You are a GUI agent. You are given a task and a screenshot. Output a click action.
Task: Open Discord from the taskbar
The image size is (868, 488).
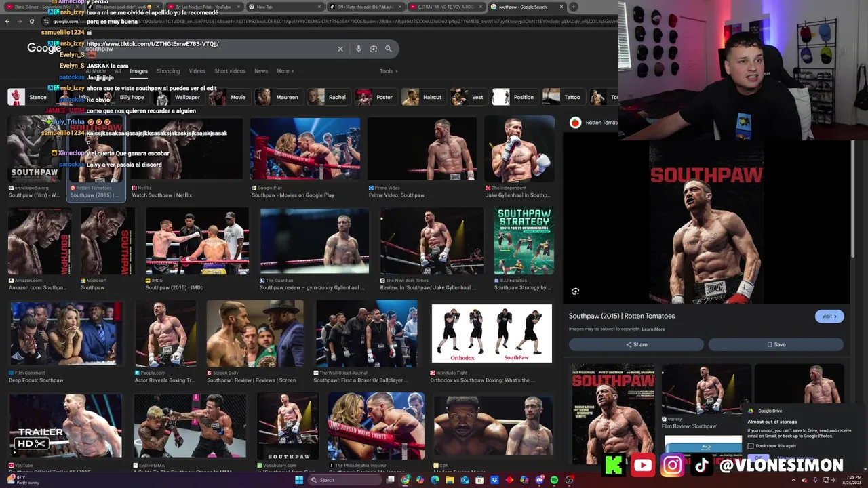[x=539, y=480]
